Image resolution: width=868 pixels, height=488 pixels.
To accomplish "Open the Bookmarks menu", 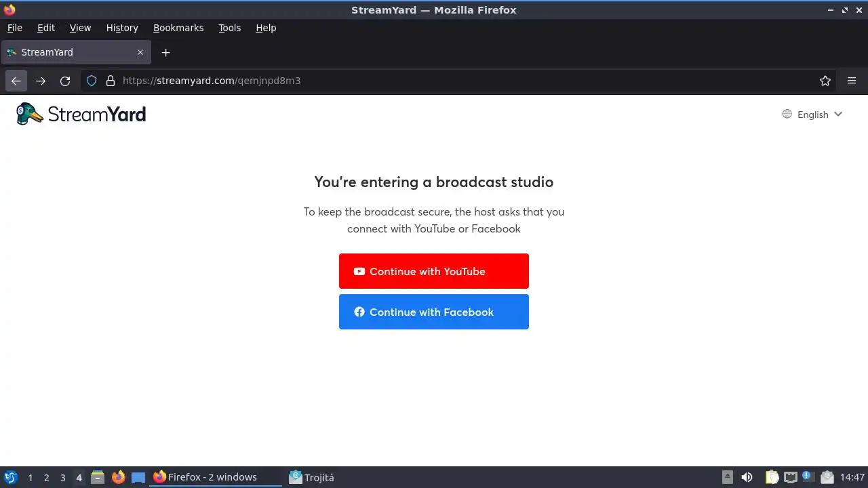I will pos(178,28).
